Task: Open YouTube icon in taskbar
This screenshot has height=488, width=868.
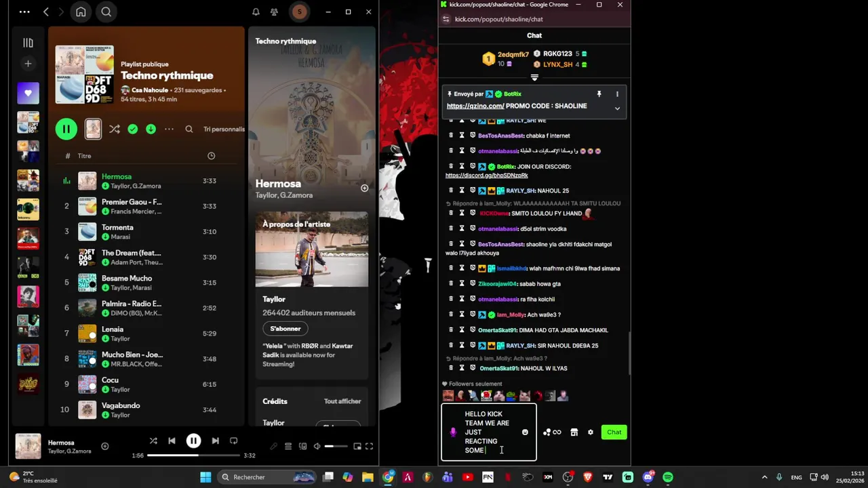Action: click(x=467, y=477)
